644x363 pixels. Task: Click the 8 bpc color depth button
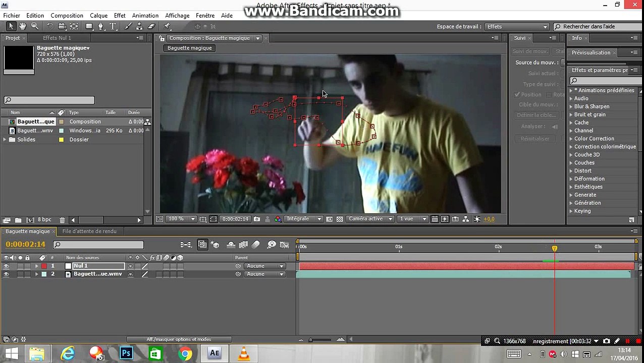(x=44, y=220)
